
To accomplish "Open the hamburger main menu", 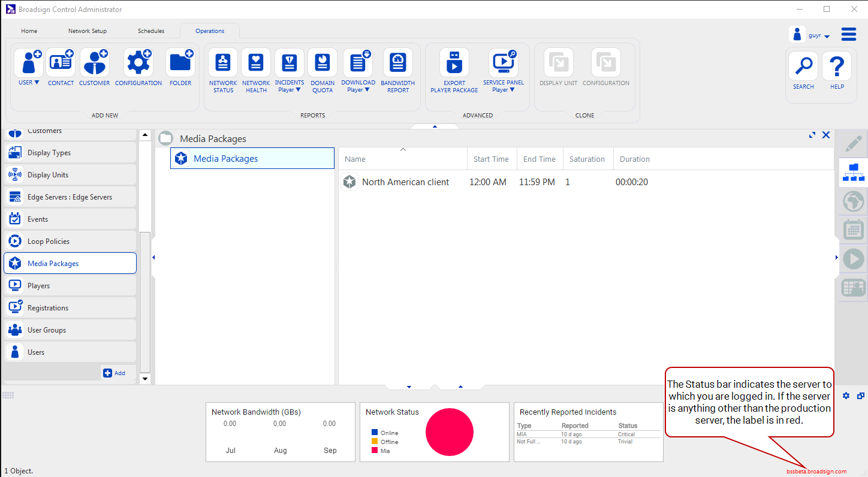I will tap(849, 34).
